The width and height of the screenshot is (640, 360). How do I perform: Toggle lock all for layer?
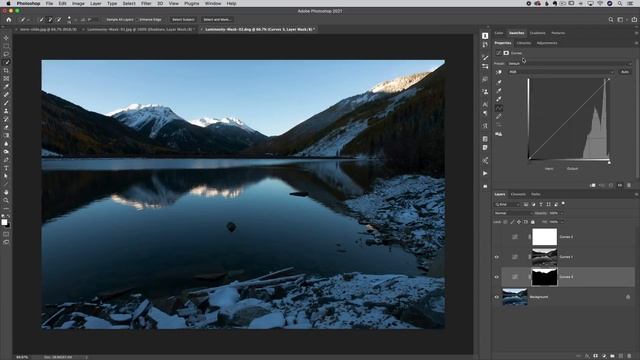point(533,222)
